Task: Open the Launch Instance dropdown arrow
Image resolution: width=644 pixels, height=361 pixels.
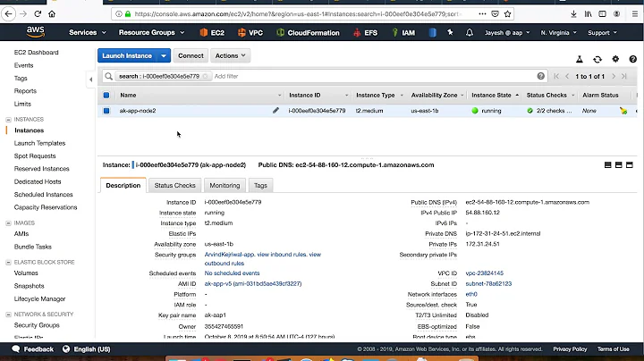Action: [164, 55]
